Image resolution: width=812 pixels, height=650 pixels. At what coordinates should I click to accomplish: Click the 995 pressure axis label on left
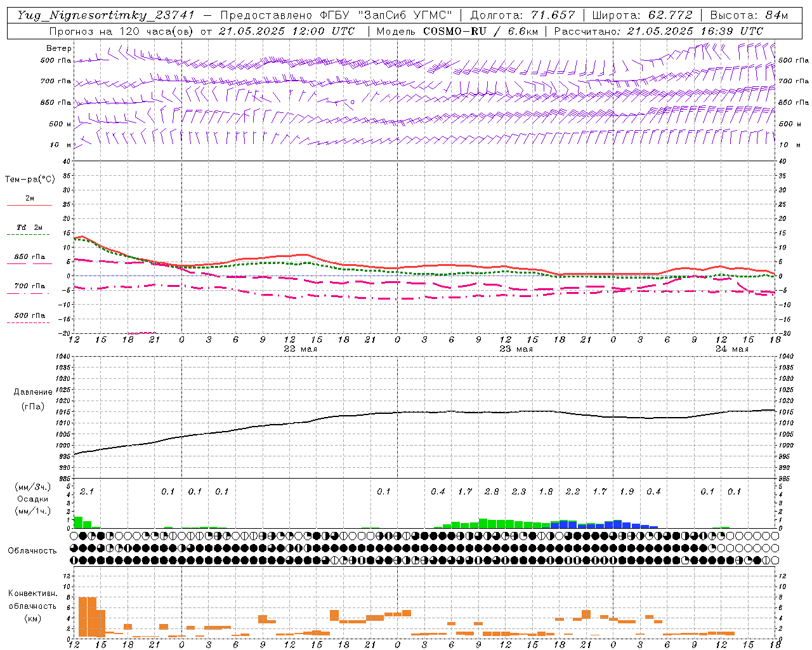click(63, 456)
